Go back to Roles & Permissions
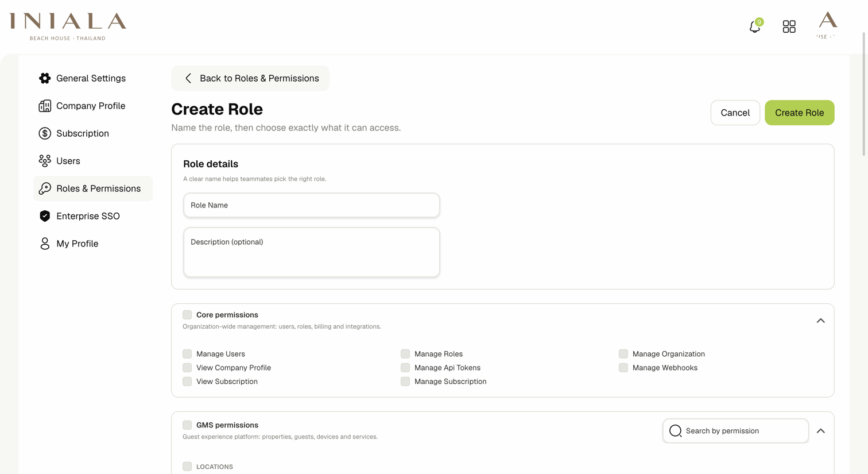The image size is (868, 474). pos(250,78)
